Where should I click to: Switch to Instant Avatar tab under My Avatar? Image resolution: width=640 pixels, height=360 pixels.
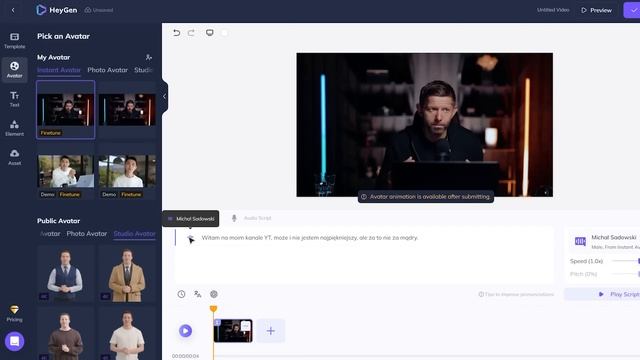pos(59,70)
